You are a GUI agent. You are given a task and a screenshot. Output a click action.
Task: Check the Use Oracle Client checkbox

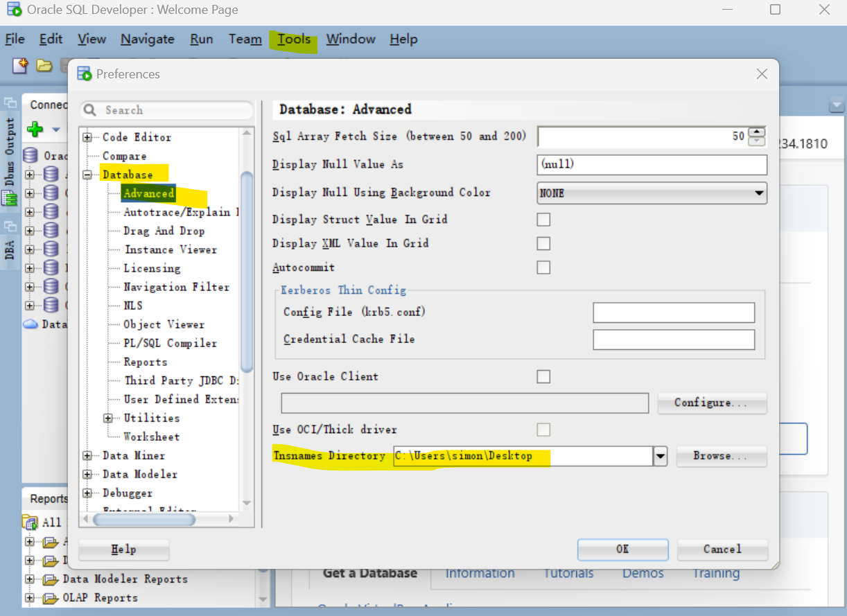(543, 376)
